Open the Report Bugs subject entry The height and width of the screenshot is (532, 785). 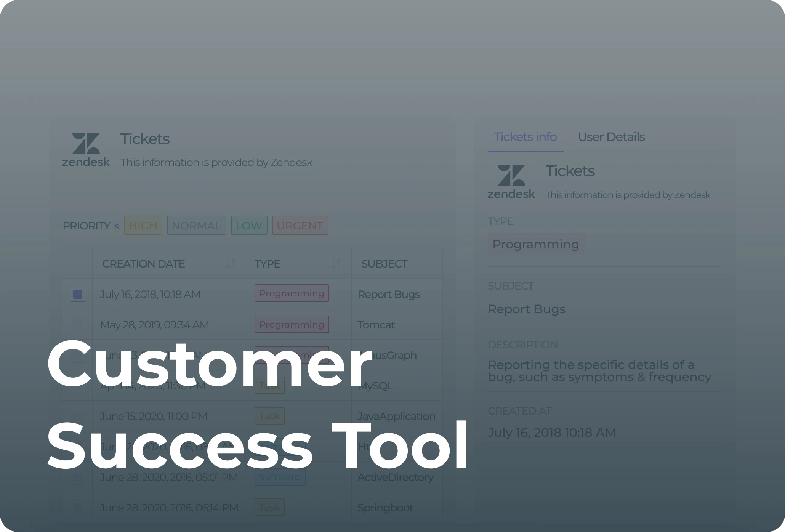tap(389, 294)
